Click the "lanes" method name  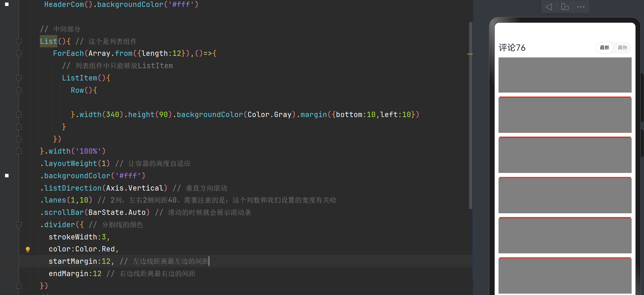coord(55,200)
